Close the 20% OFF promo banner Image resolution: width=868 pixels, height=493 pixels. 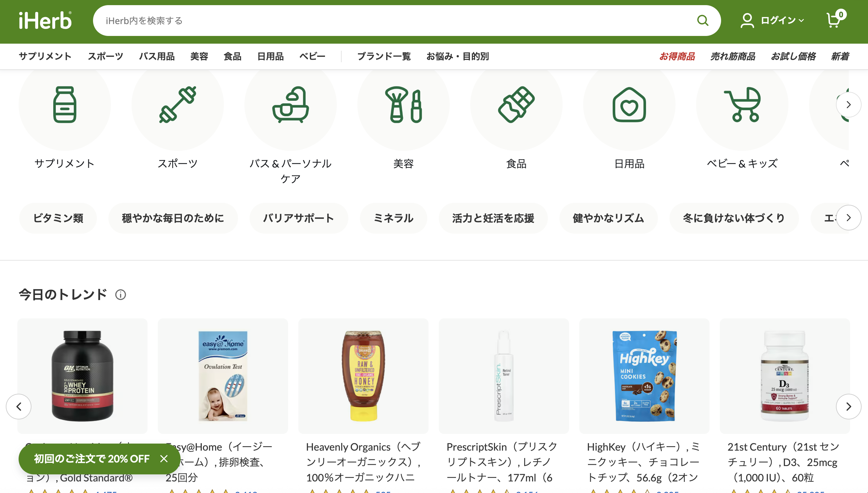[164, 458]
